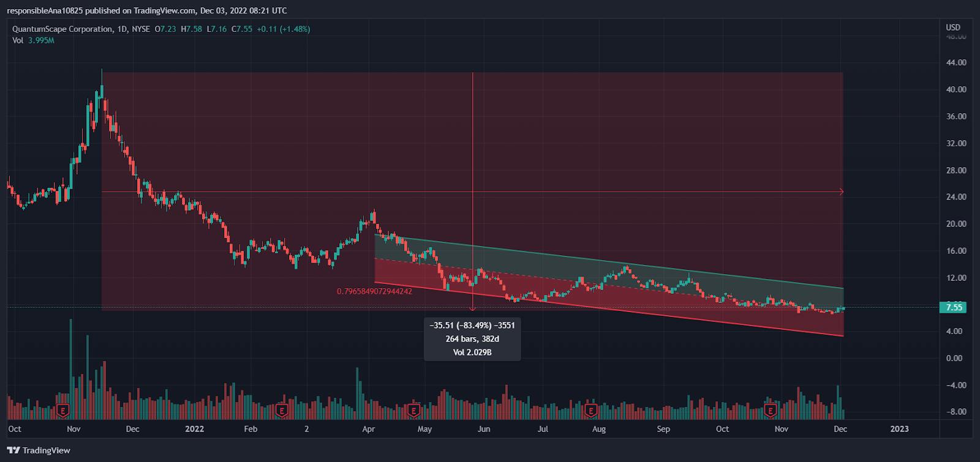The height and width of the screenshot is (462, 980).
Task: Click the 20.00 price axis label
Action: (956, 224)
